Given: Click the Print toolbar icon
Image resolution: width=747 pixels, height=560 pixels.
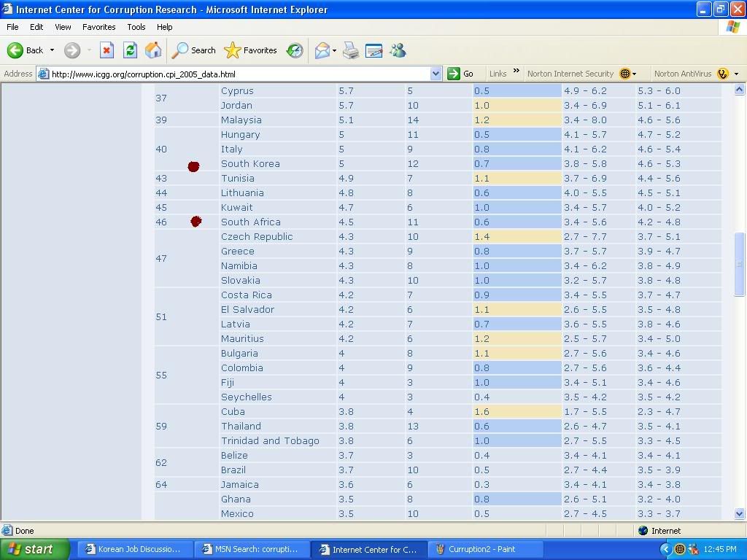Looking at the screenshot, I should [351, 50].
